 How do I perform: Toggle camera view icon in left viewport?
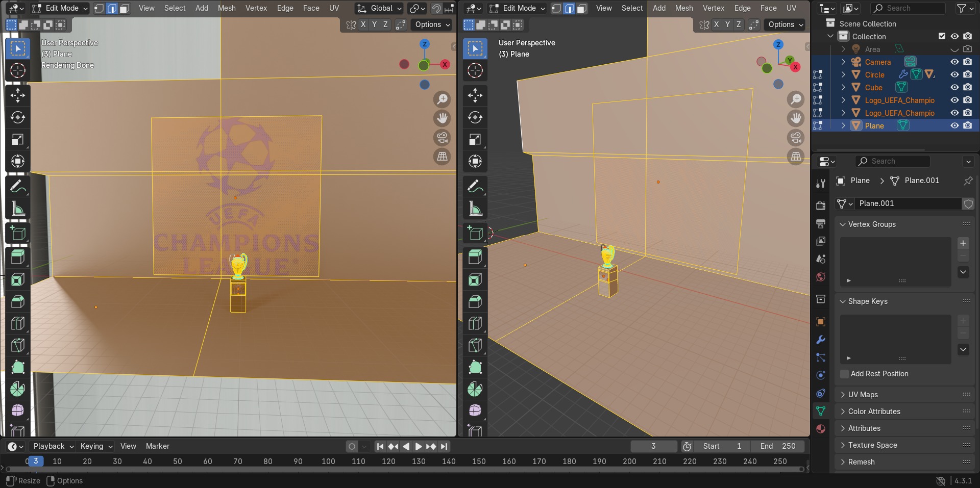point(442,137)
